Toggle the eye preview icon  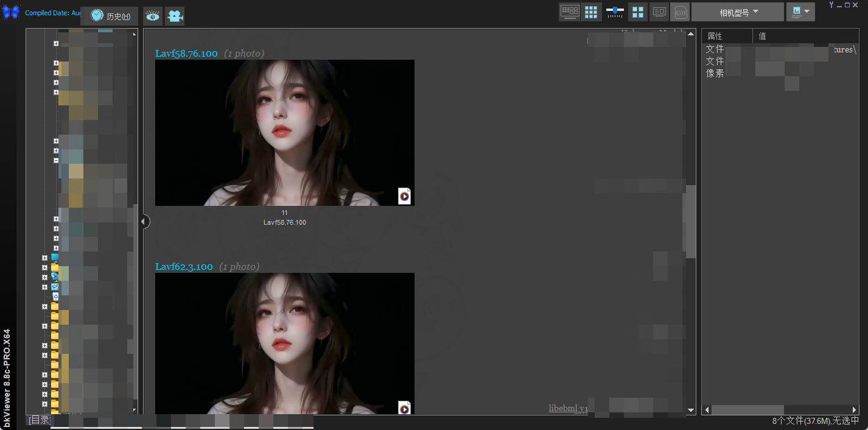(152, 16)
